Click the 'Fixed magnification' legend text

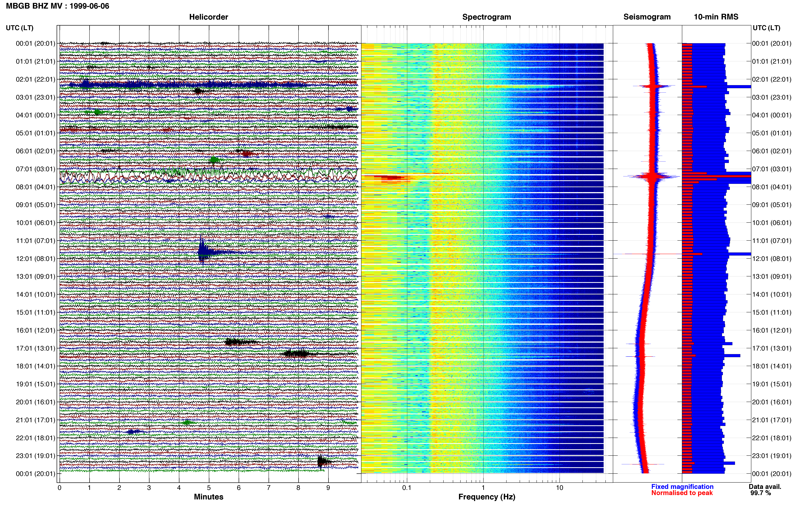tap(682, 486)
